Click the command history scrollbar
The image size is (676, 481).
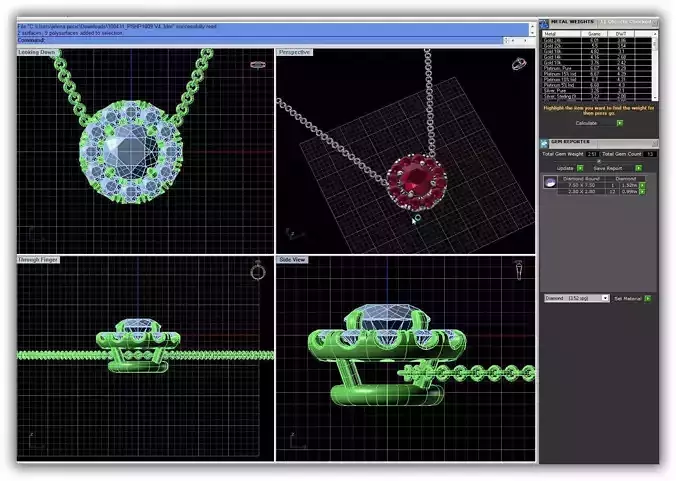point(532,30)
